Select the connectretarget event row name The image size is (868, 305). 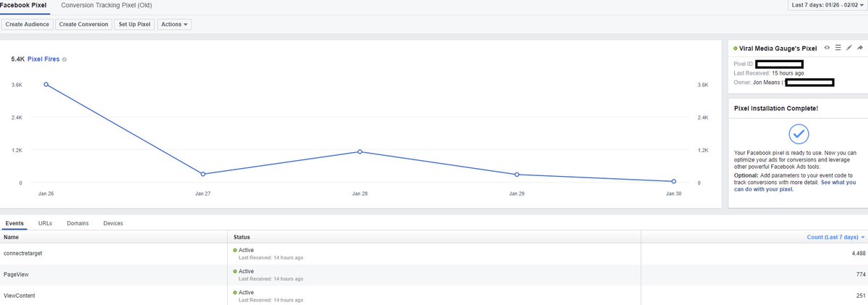point(24,253)
